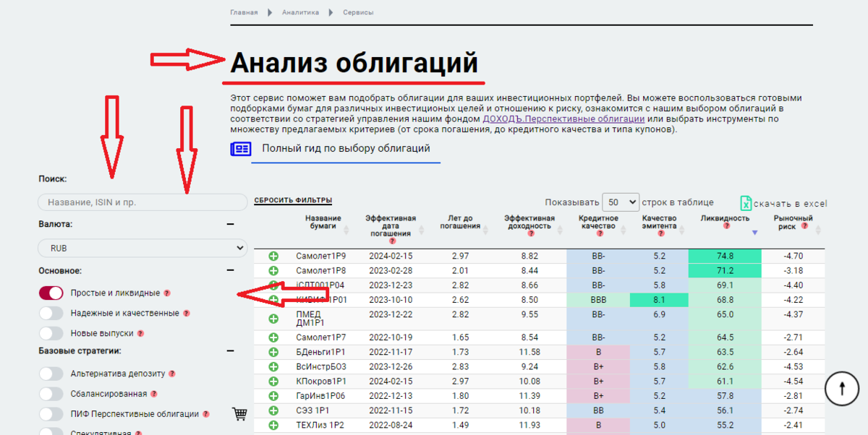The width and height of the screenshot is (868, 435).
Task: Click the bond guide document icon
Action: pos(241,149)
